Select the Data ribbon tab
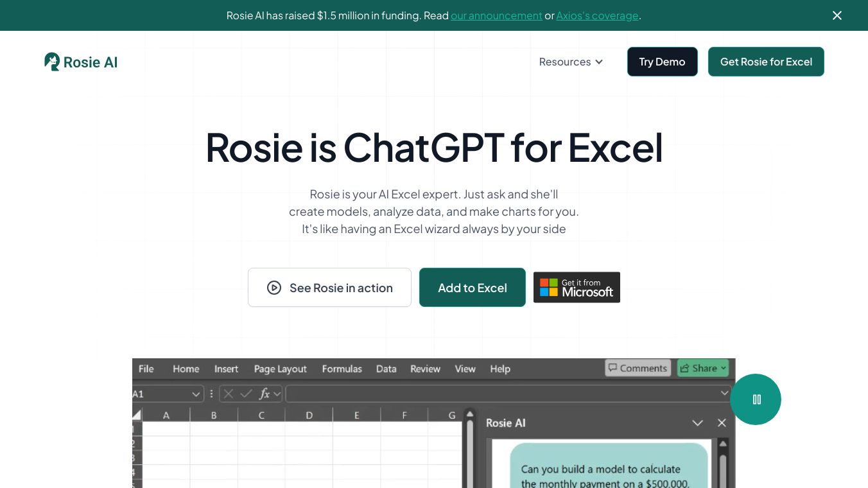This screenshot has width=868, height=488. pos(386,369)
